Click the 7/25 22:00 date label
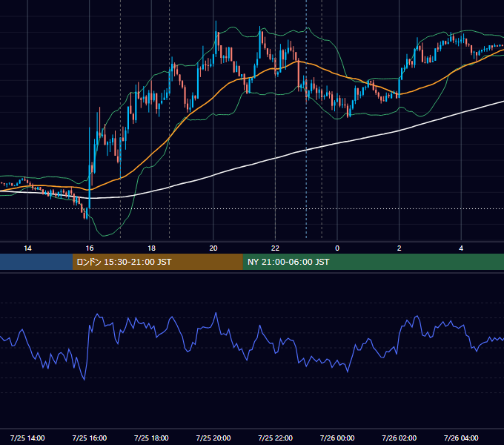 276,438
